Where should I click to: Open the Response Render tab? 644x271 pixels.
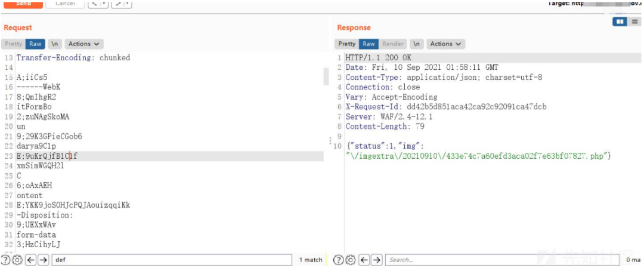coord(392,44)
